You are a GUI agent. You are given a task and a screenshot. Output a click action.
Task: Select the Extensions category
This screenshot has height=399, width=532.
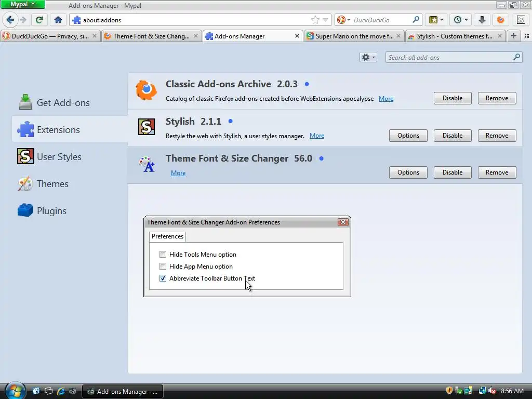[70, 129]
